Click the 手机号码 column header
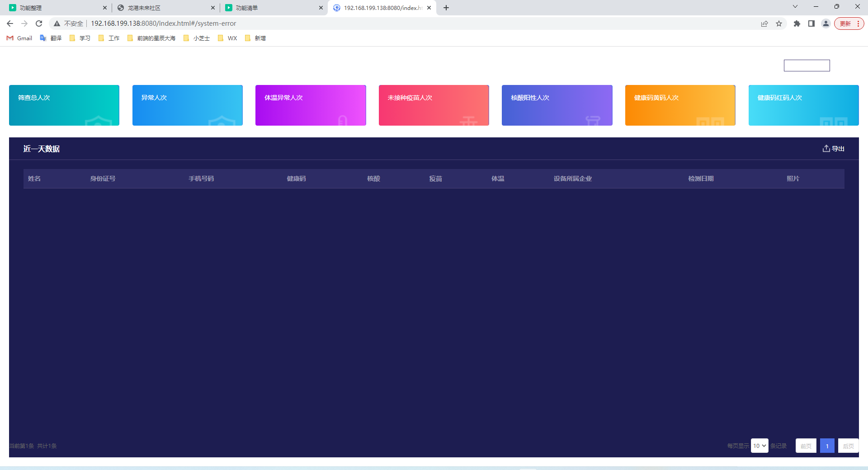 (x=201, y=179)
